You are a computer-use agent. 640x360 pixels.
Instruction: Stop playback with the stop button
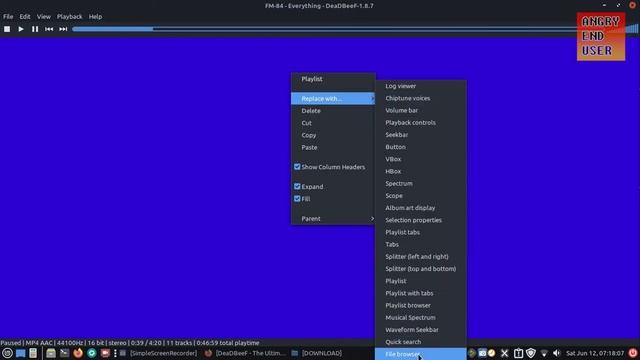pyautogui.click(x=7, y=29)
